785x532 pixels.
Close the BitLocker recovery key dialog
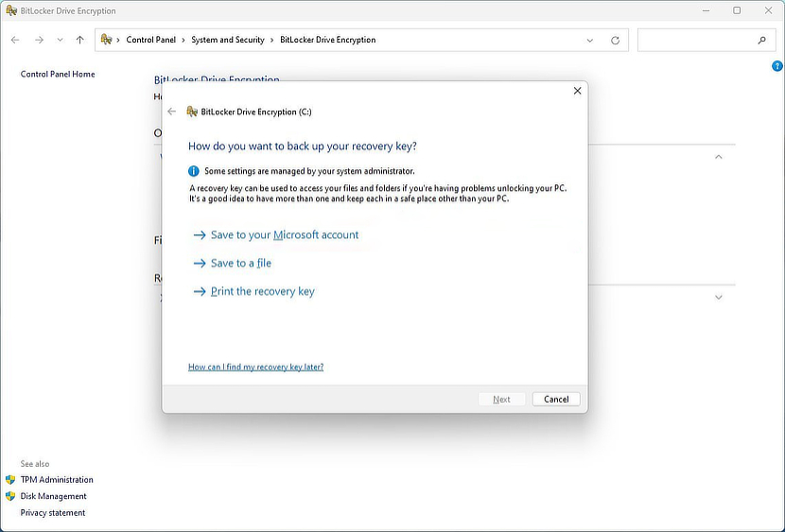coord(577,91)
